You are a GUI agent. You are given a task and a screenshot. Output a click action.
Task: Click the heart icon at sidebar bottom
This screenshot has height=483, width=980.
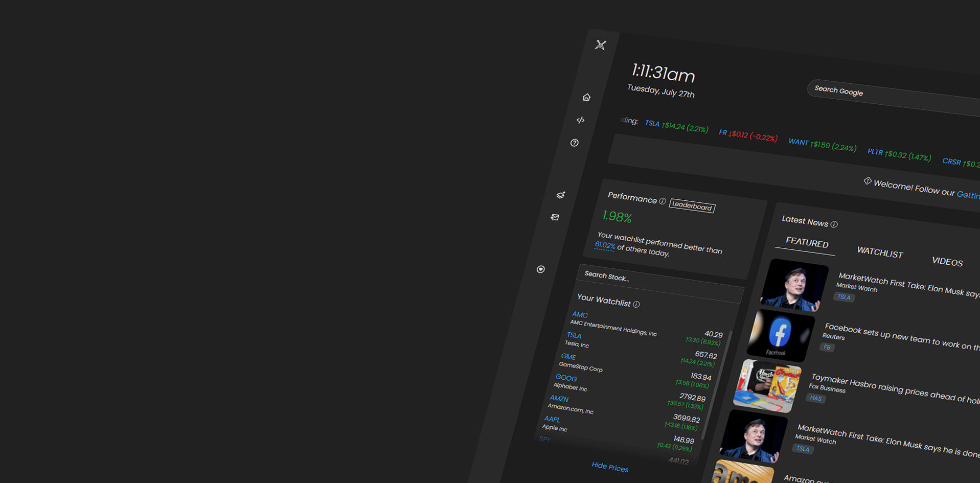click(x=540, y=269)
